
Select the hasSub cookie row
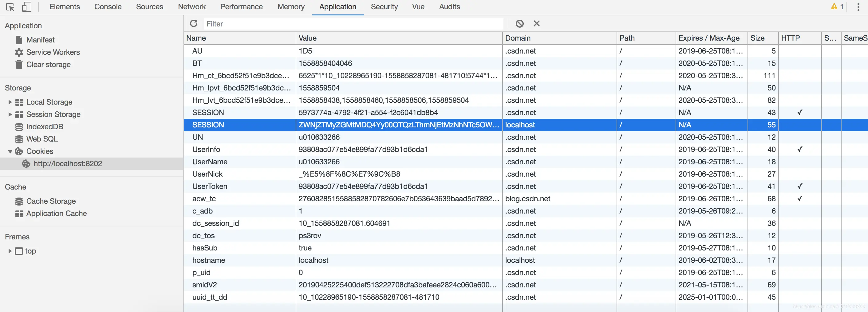tap(526, 248)
